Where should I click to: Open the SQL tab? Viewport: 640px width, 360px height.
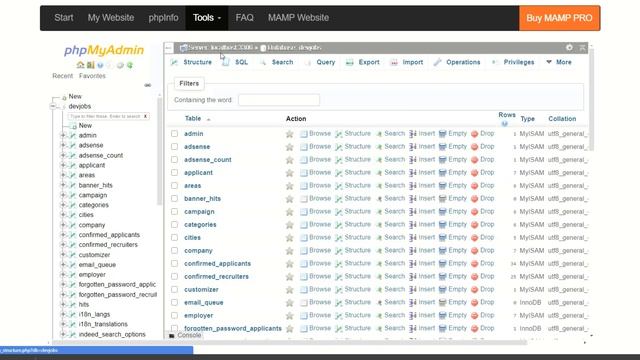[x=236, y=62]
